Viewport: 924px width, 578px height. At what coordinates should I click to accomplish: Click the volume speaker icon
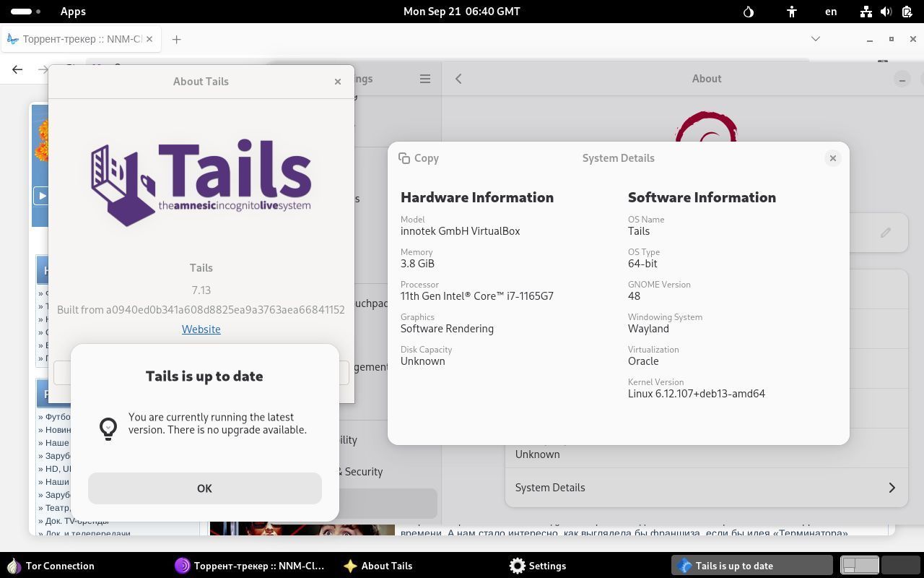pos(886,12)
